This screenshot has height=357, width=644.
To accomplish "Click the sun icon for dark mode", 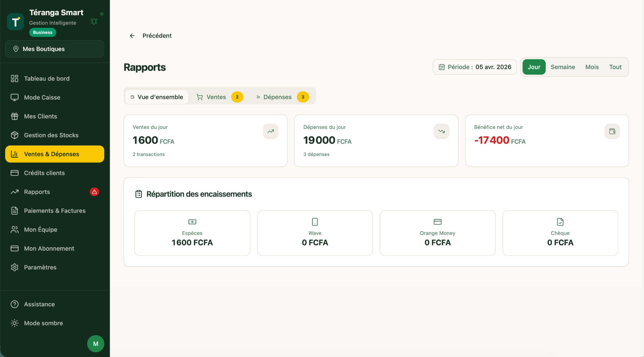I will coord(14,323).
